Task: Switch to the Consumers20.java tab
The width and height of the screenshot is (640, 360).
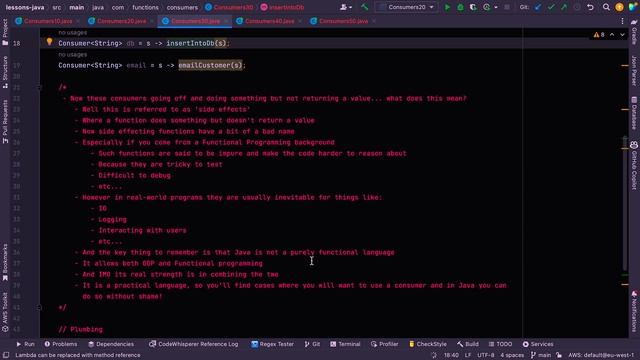Action: [x=121, y=21]
